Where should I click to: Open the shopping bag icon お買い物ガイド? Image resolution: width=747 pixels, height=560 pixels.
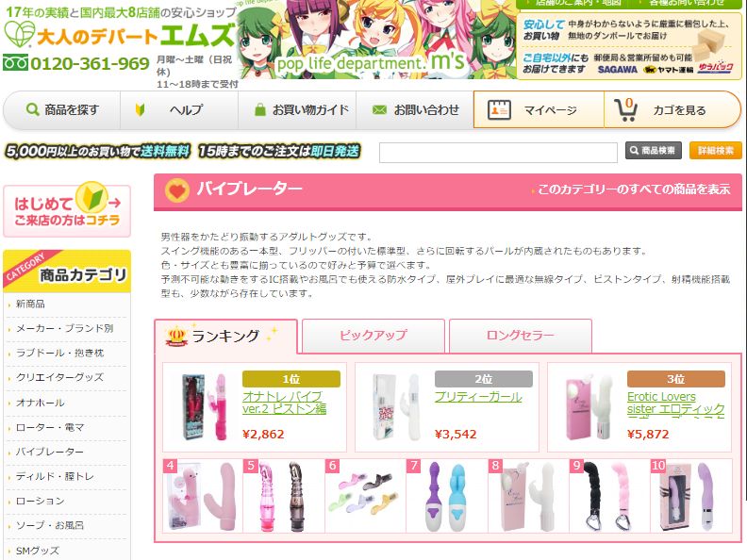[259, 109]
